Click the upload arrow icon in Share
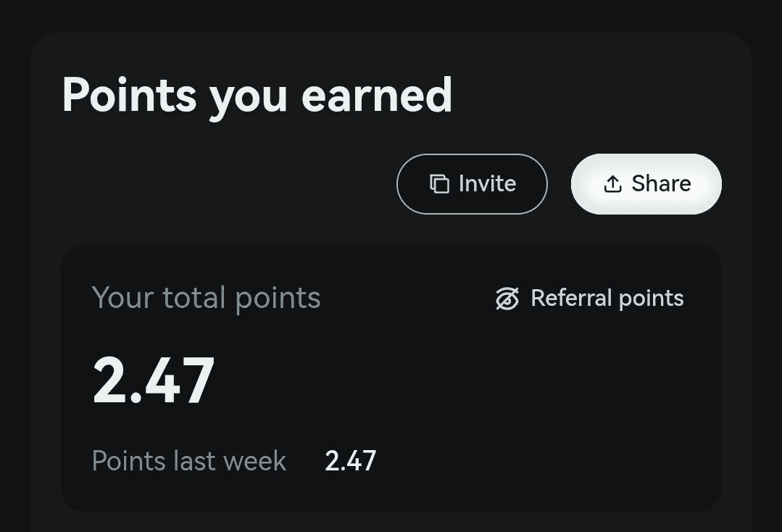 [612, 184]
